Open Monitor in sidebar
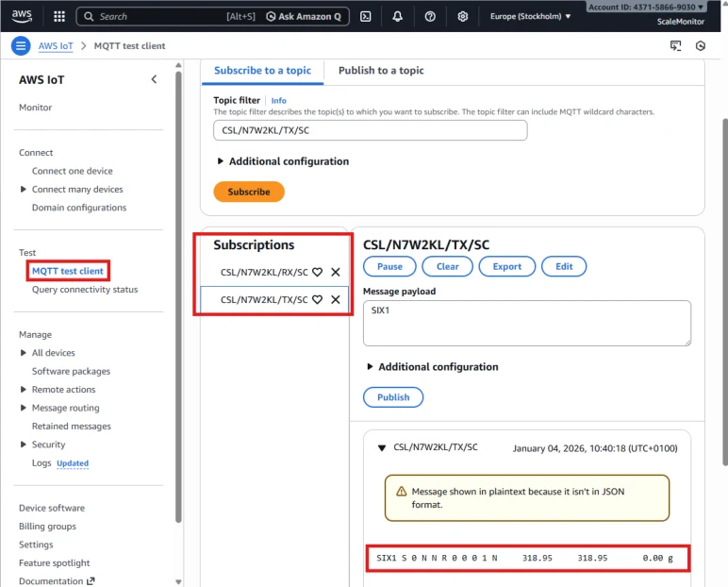Image resolution: width=728 pixels, height=587 pixels. [35, 108]
